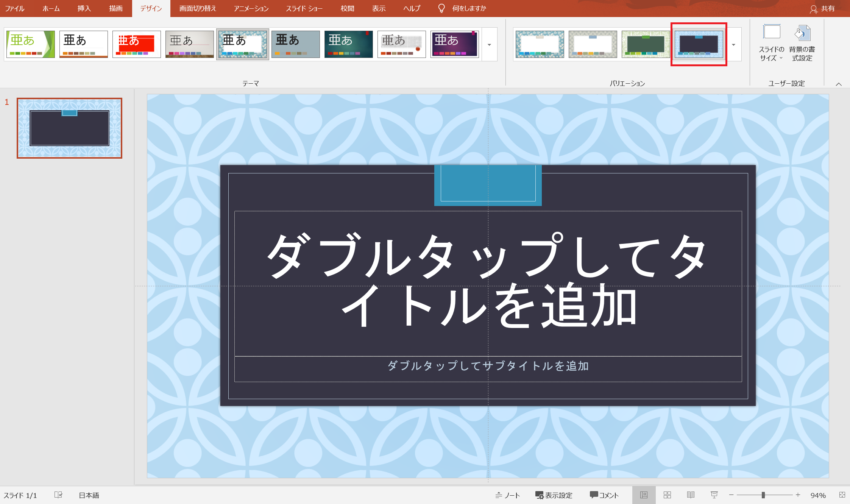This screenshot has width=850, height=504.
Task: Click the 共有 share button
Action: point(822,8)
